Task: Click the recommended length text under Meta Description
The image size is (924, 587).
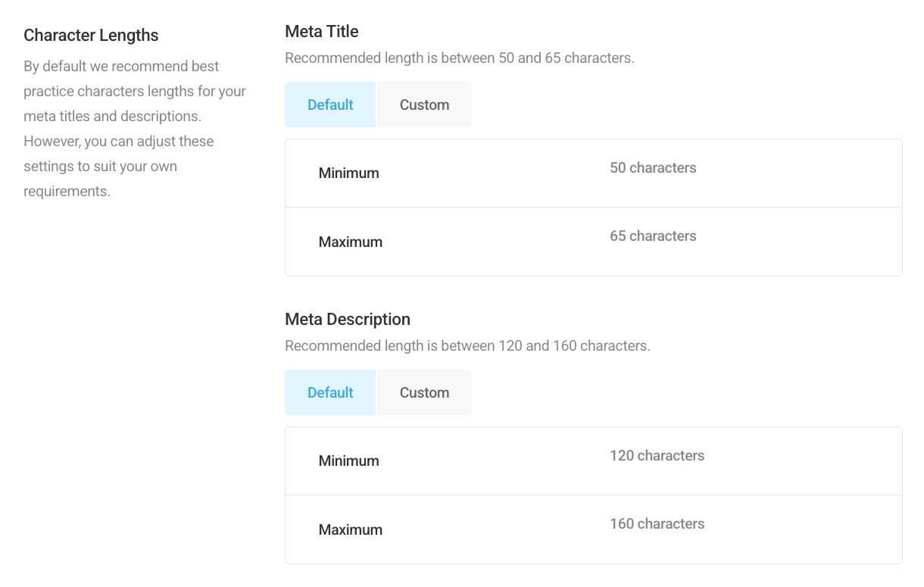Action: point(467,345)
